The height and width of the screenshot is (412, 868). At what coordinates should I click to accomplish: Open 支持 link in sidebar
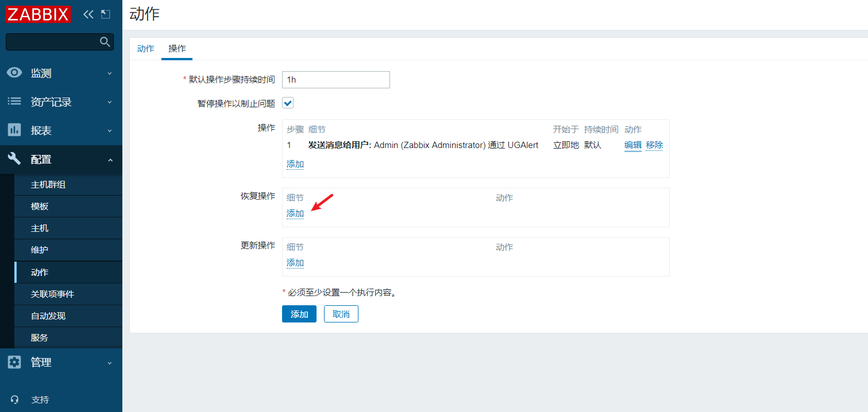point(40,400)
